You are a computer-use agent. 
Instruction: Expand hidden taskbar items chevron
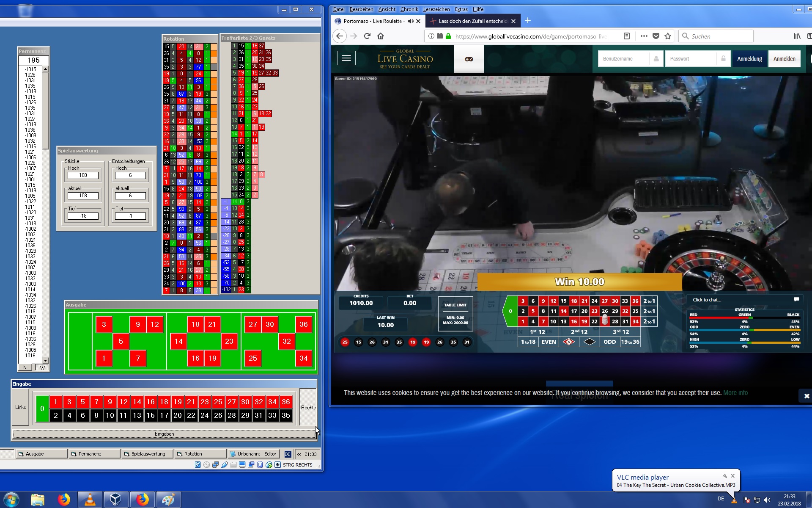[299, 454]
